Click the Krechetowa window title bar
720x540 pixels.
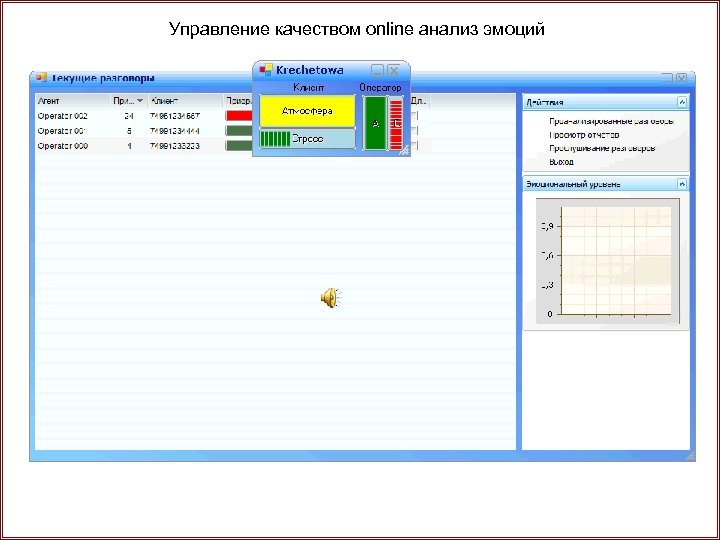coord(332,70)
